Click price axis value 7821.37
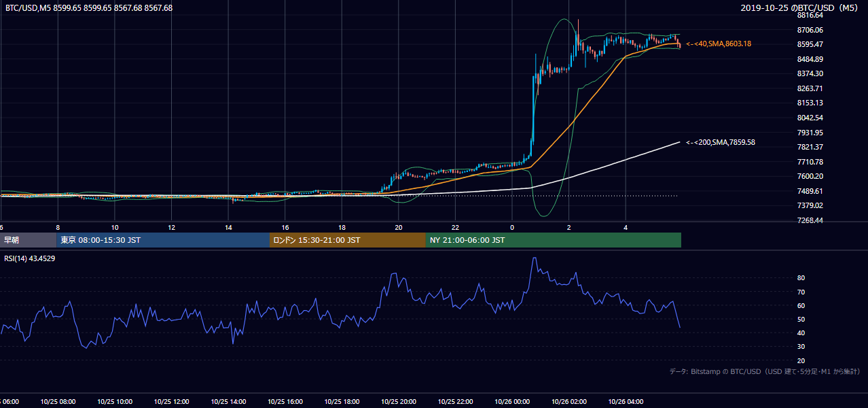This screenshot has height=408, width=868. tap(810, 147)
